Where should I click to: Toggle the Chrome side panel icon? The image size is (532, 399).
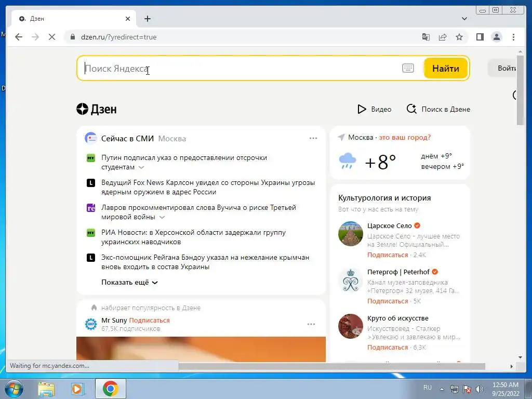pyautogui.click(x=480, y=37)
